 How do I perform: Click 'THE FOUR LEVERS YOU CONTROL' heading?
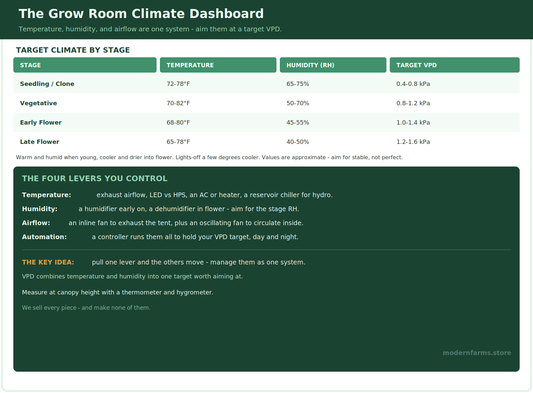pos(94,178)
